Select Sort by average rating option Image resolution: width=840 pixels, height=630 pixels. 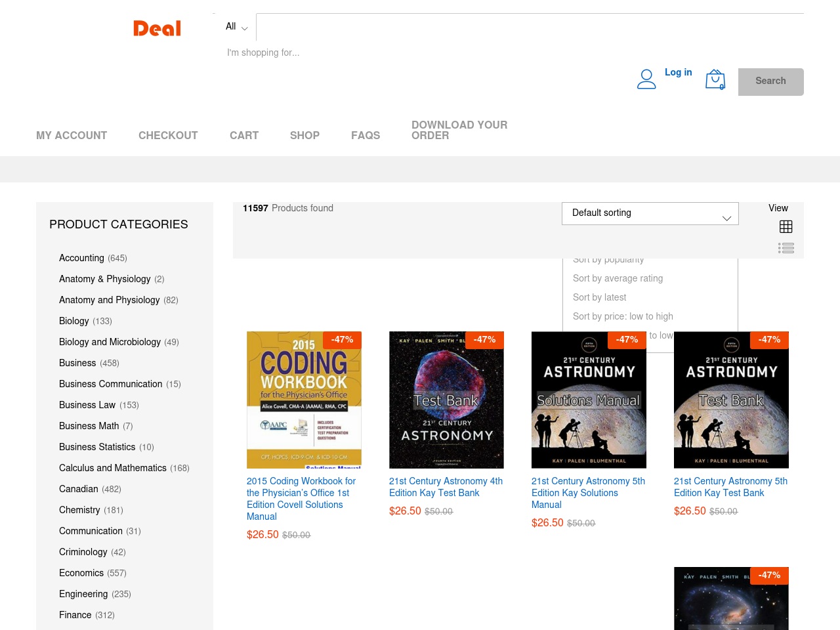[x=618, y=278]
